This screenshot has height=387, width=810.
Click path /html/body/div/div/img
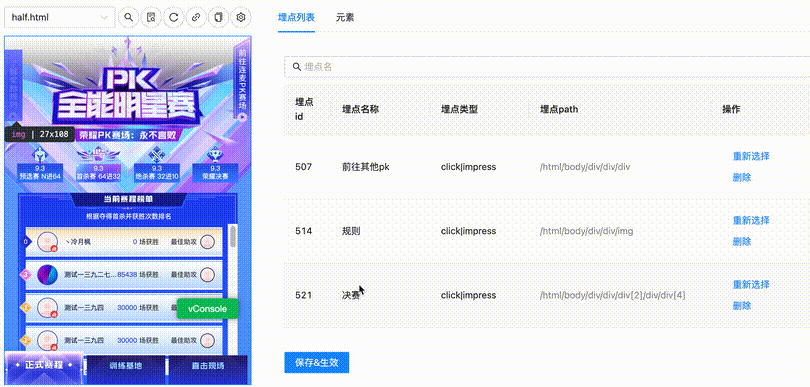tap(586, 231)
